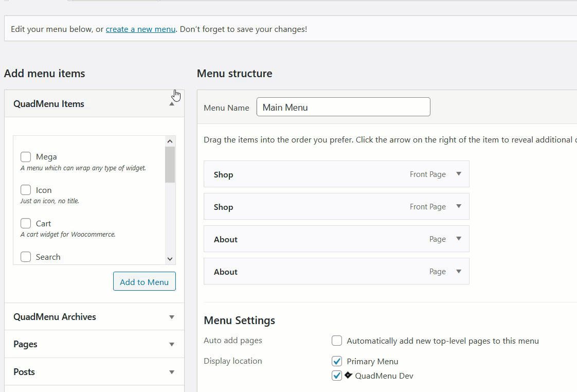This screenshot has width=577, height=392.
Task: Click the Posts section title
Action: coord(24,372)
